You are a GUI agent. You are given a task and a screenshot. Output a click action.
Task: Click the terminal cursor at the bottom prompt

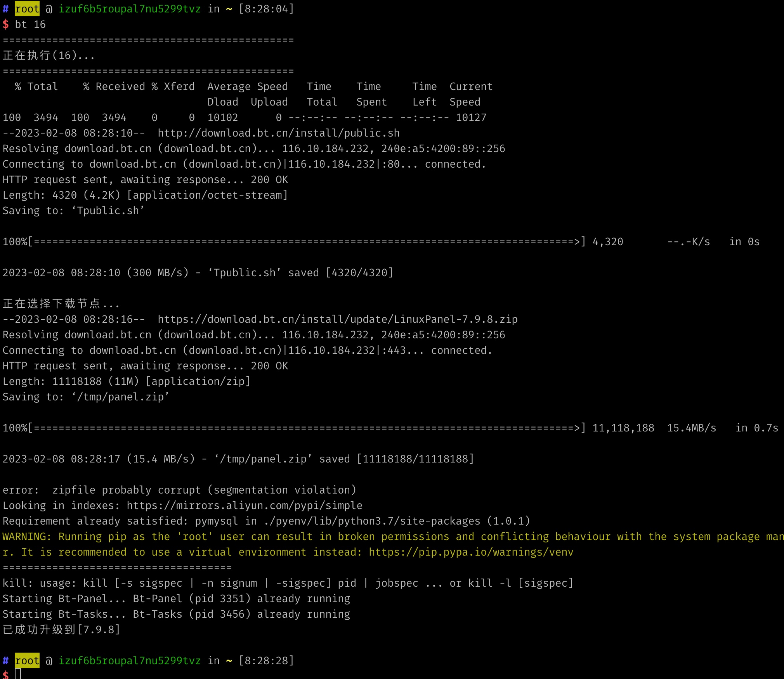point(18,674)
